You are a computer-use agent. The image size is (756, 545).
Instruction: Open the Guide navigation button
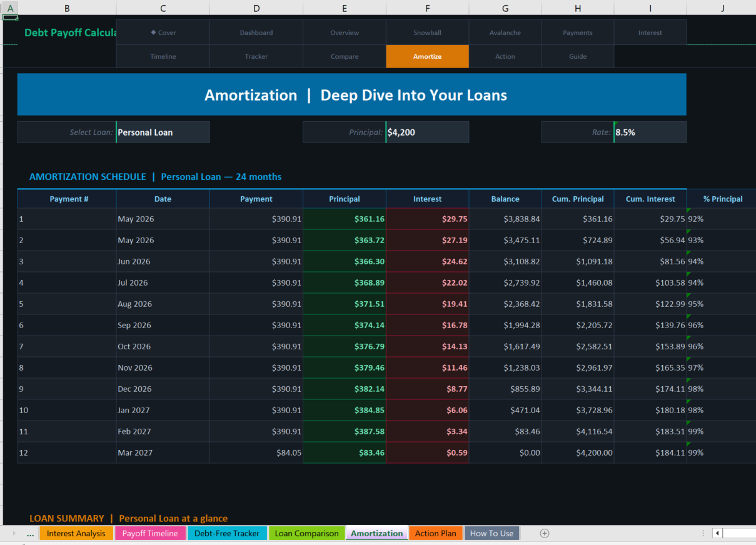578,56
